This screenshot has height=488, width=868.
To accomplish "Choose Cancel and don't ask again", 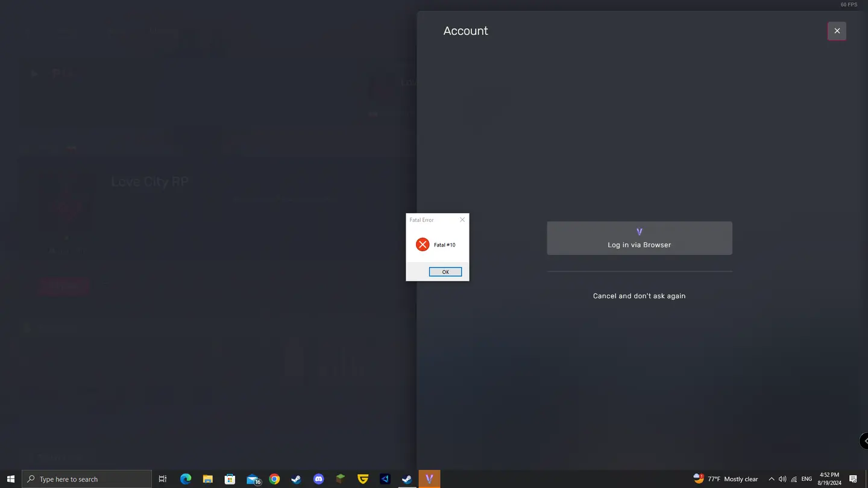I will coord(639,296).
